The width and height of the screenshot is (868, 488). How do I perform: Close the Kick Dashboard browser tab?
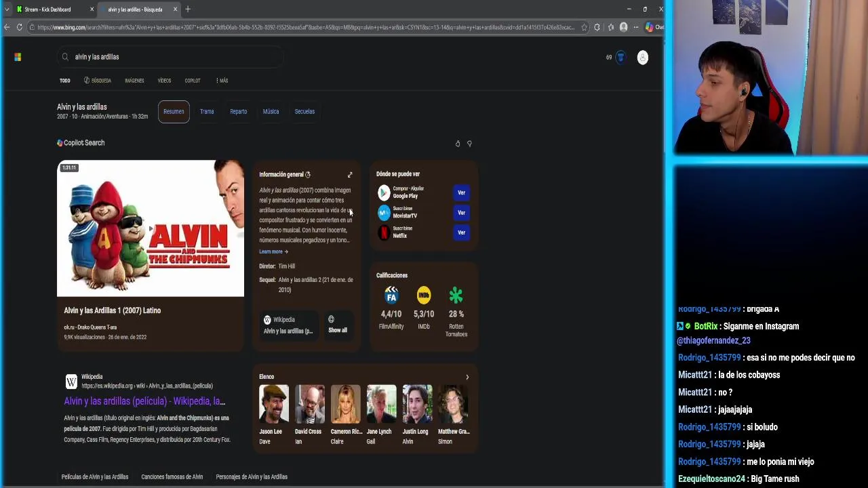pos(92,9)
